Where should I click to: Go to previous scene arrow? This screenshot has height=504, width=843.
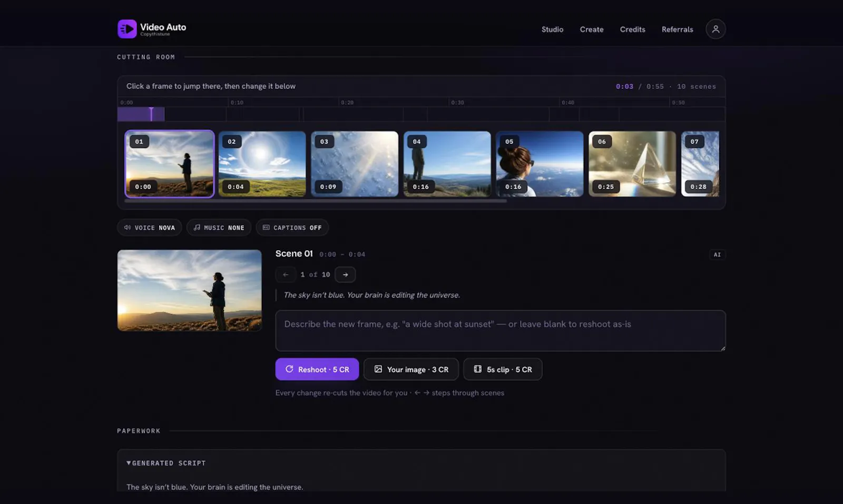(x=286, y=274)
